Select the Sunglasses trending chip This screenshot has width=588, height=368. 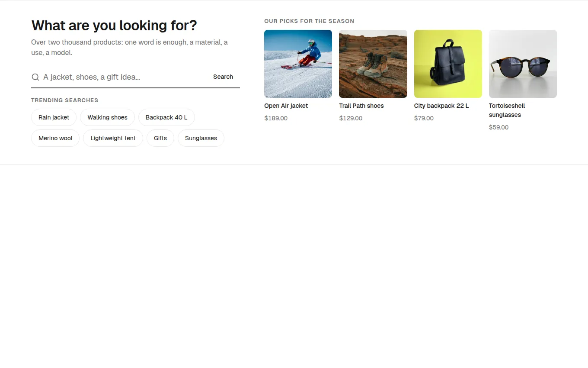(x=201, y=138)
